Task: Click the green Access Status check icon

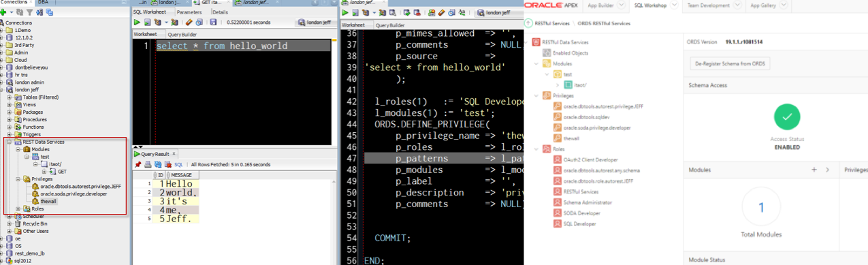Action: tap(788, 116)
